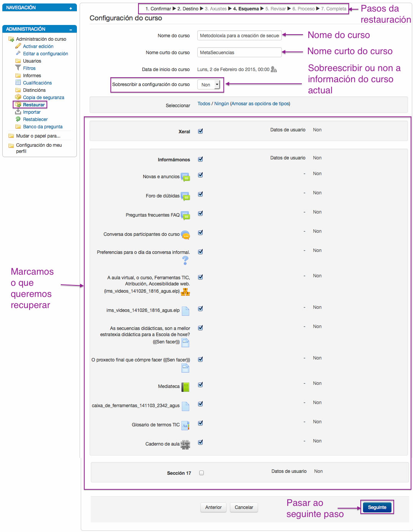Enable the Sección 17 checkbox

click(201, 473)
